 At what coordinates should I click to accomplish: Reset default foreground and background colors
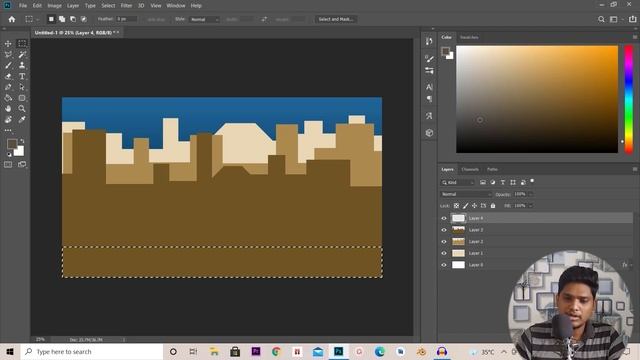pos(9,155)
